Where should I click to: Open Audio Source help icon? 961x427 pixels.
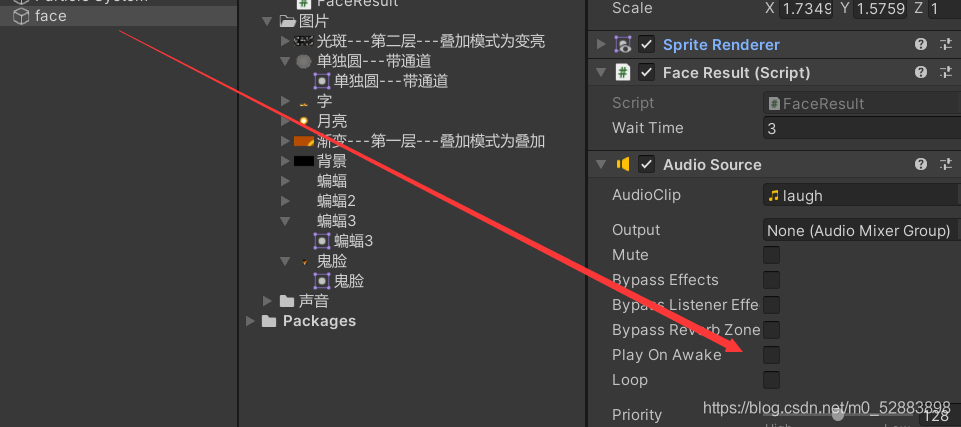[x=921, y=164]
